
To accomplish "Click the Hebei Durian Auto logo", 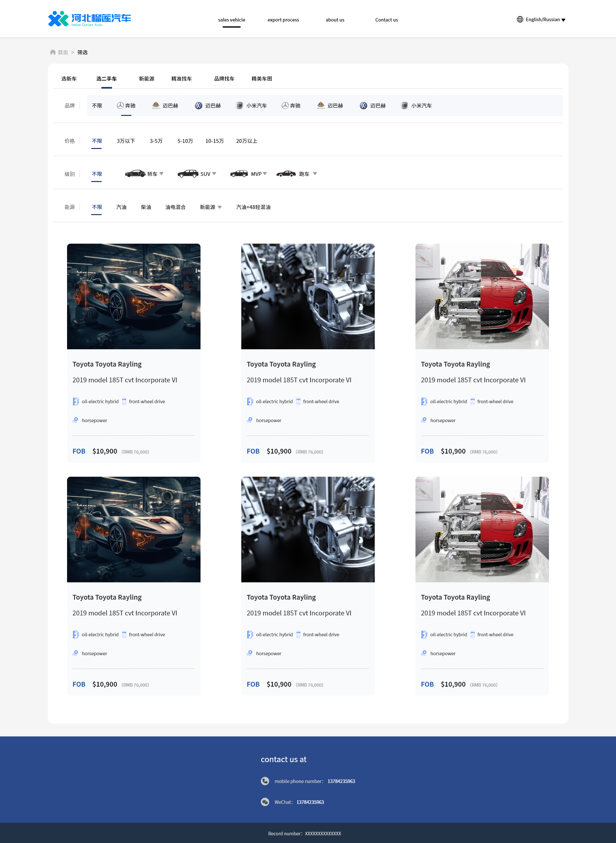I will (x=90, y=19).
